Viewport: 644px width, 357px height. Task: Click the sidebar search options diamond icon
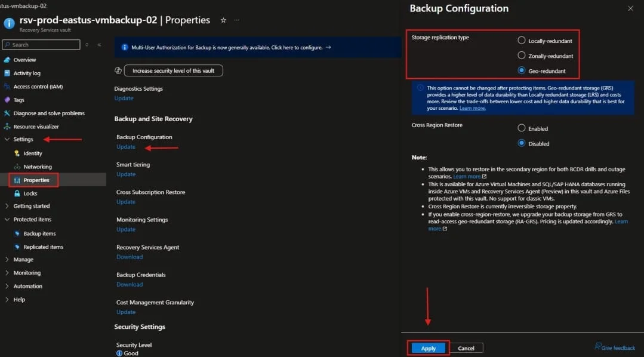(87, 45)
